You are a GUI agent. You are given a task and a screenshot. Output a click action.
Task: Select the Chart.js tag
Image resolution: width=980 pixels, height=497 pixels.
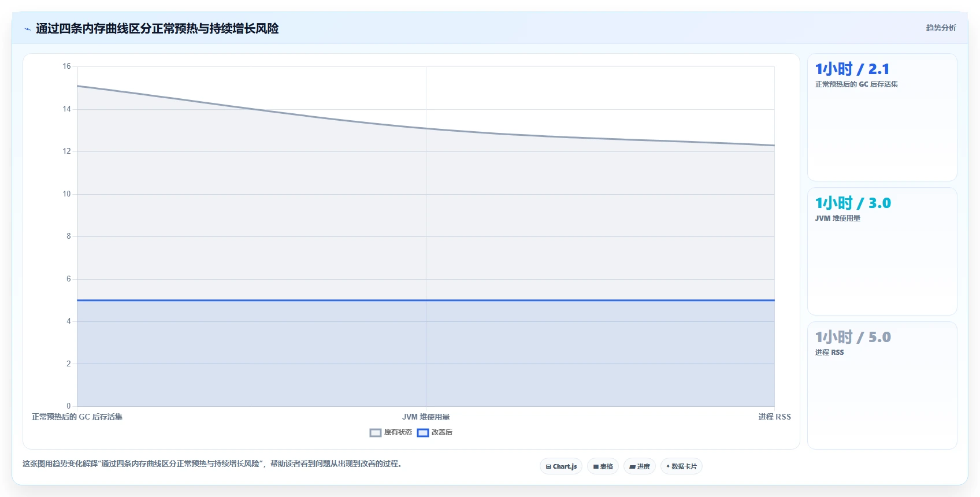tap(561, 466)
